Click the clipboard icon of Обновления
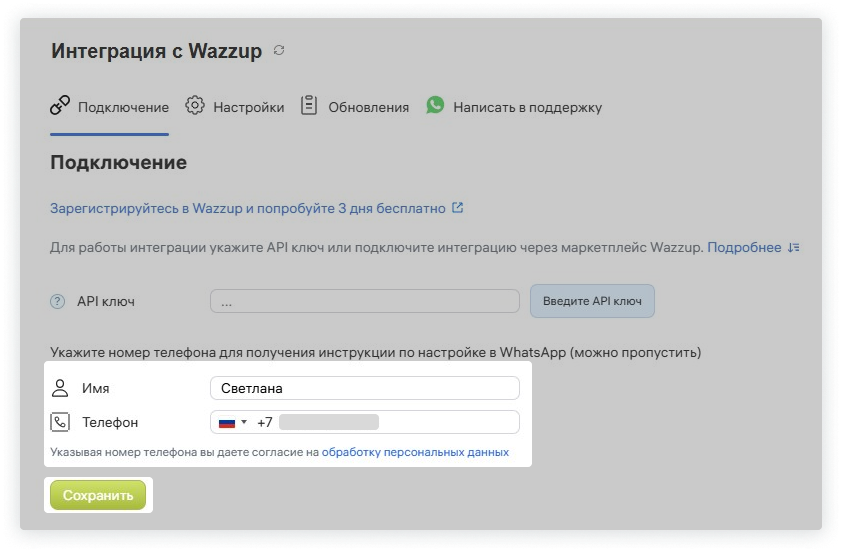This screenshot has height=552, width=842. point(309,105)
